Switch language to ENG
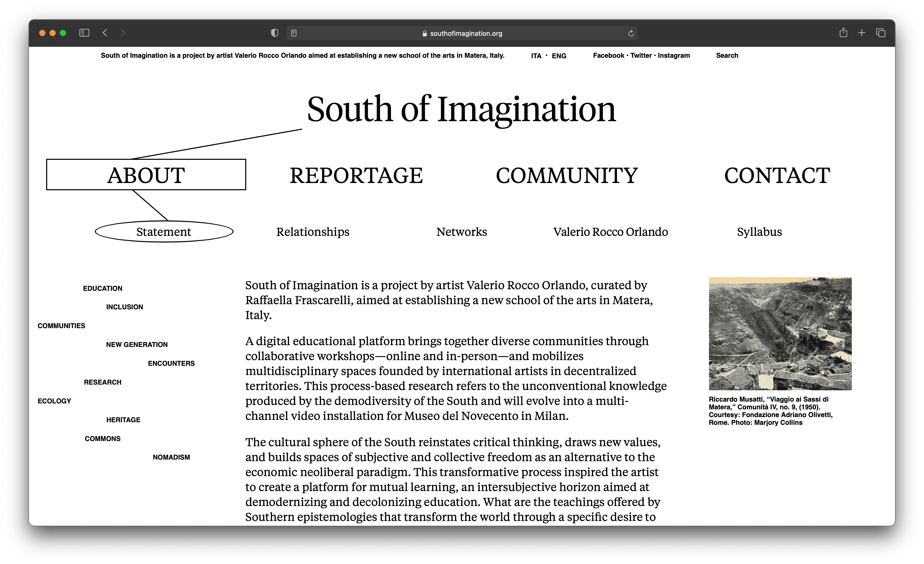924x564 pixels. coord(559,56)
